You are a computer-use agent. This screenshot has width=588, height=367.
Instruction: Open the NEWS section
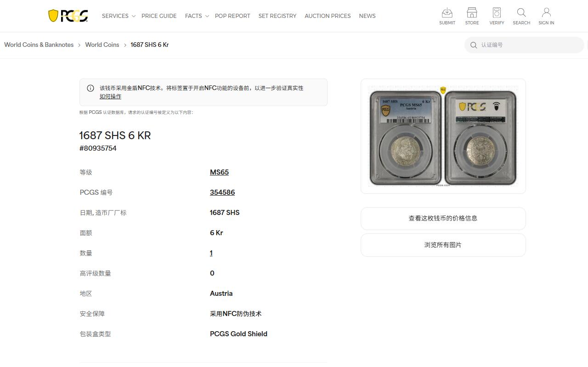tap(367, 16)
